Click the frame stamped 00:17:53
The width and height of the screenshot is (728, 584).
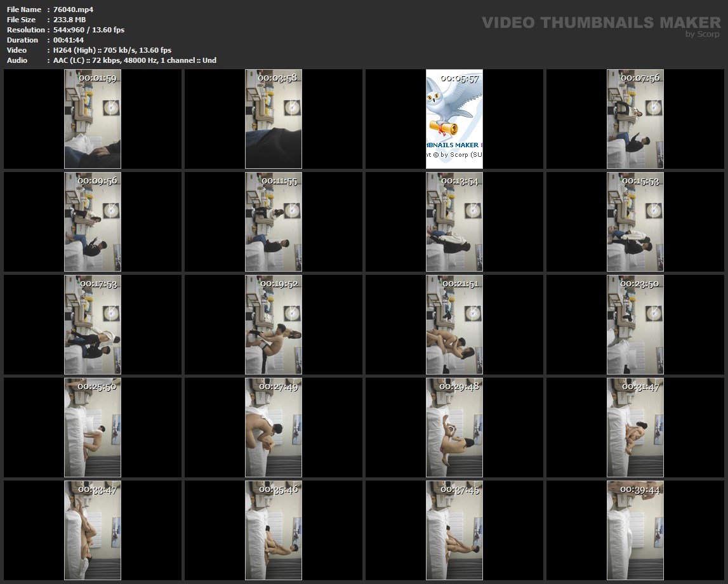[93, 324]
